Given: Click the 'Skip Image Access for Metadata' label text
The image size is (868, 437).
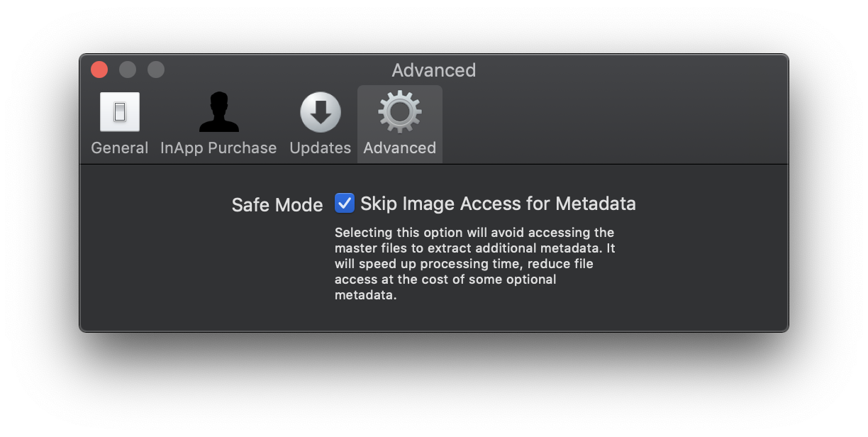Looking at the screenshot, I should 498,204.
